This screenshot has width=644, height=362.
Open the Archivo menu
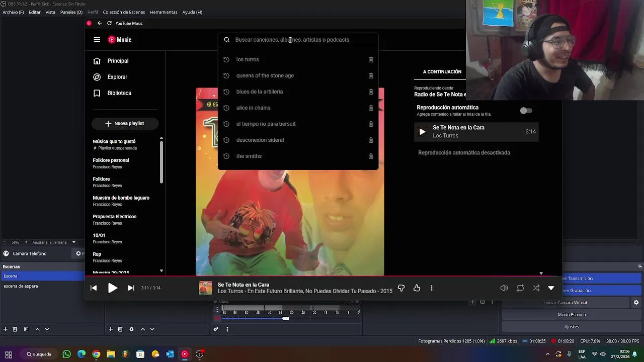[13, 12]
